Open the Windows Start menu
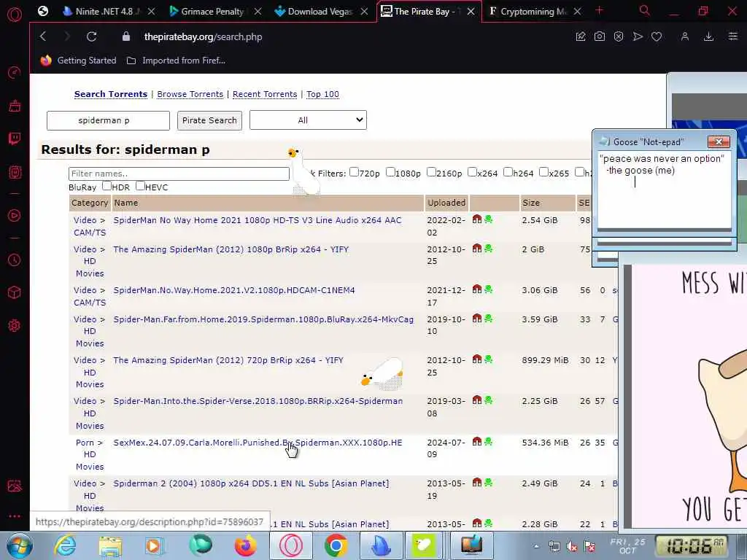 tap(18, 545)
